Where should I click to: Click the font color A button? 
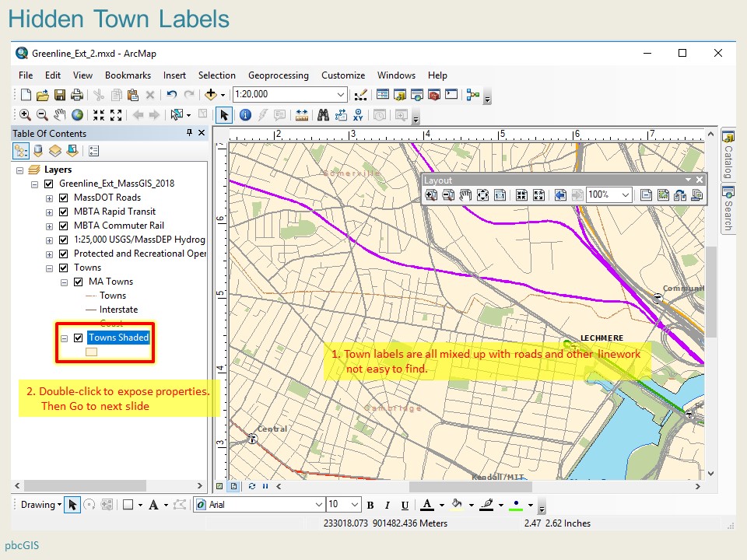(427, 505)
